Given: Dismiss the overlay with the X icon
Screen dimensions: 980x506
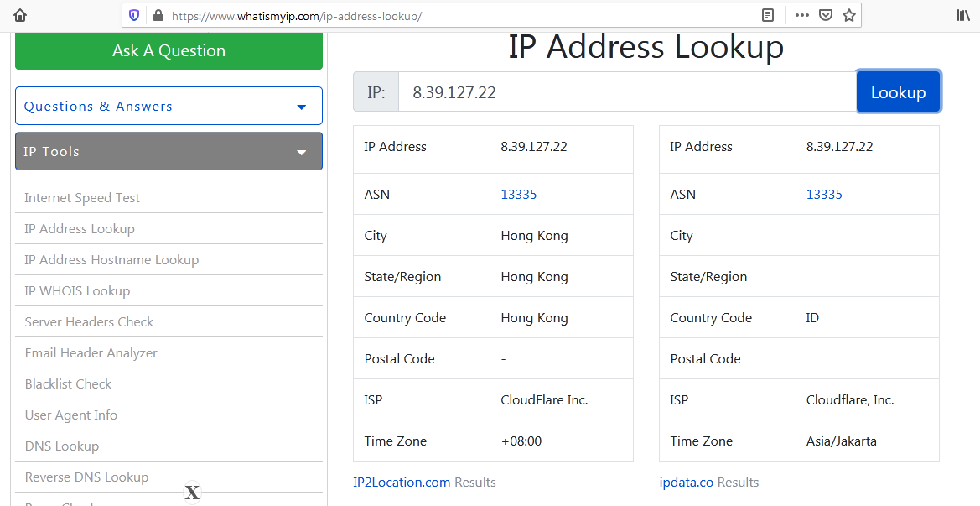Looking at the screenshot, I should [192, 493].
